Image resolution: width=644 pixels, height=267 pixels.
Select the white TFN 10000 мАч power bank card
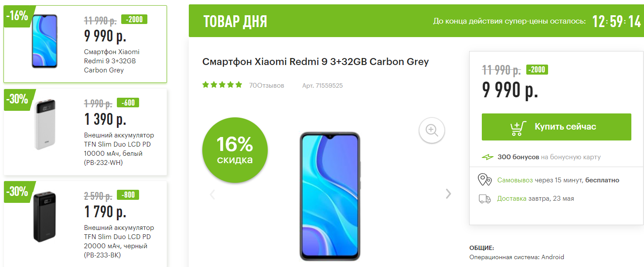pyautogui.click(x=85, y=132)
